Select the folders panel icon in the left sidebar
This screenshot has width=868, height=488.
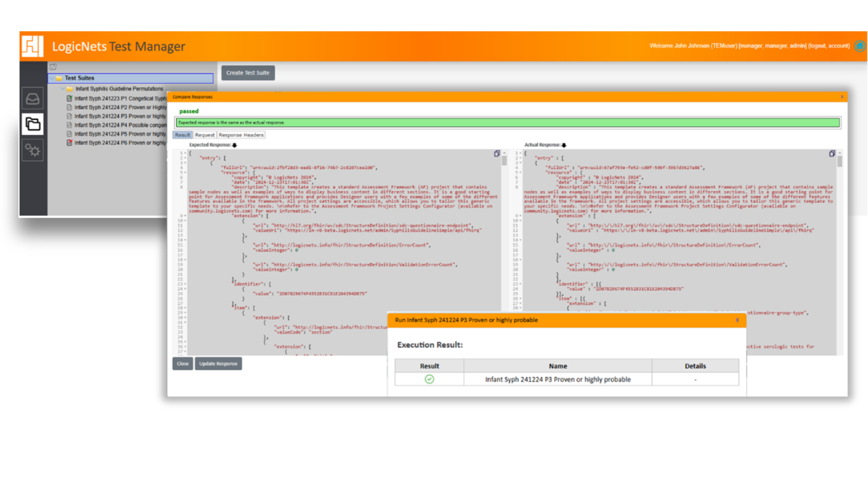pyautogui.click(x=32, y=124)
